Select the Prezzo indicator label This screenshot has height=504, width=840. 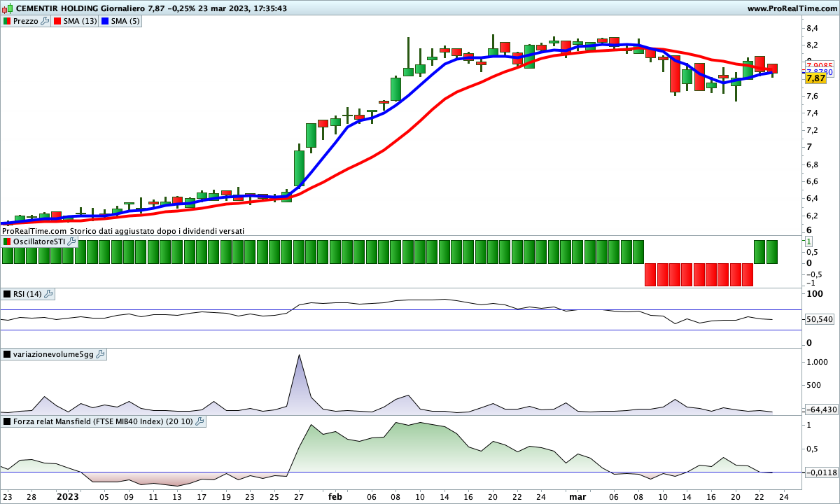pyautogui.click(x=26, y=21)
